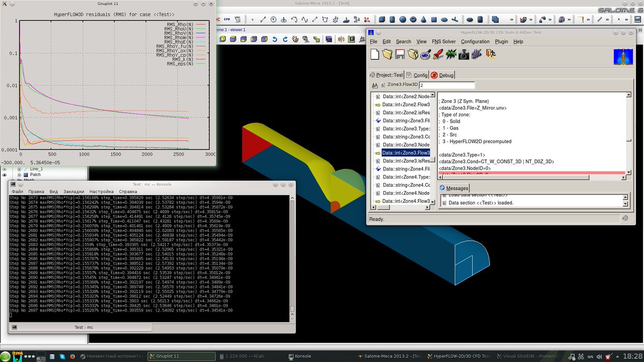Create sphere primitive in Salome toolbar
Screen dimensions: 644x362
(x=402, y=20)
